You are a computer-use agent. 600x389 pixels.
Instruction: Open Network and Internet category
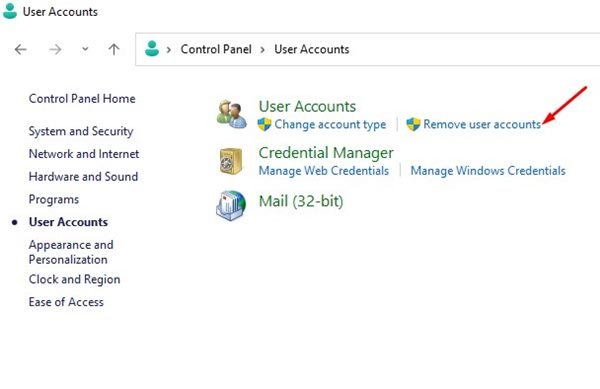tap(84, 154)
